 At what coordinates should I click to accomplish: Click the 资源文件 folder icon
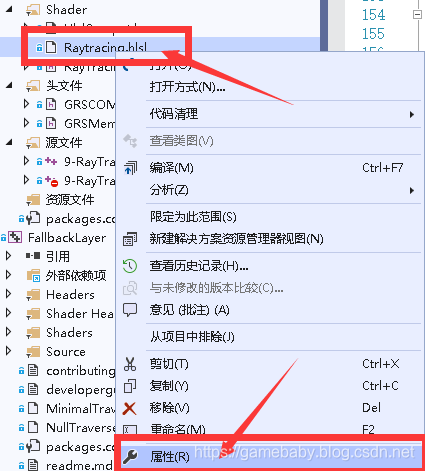click(x=33, y=200)
